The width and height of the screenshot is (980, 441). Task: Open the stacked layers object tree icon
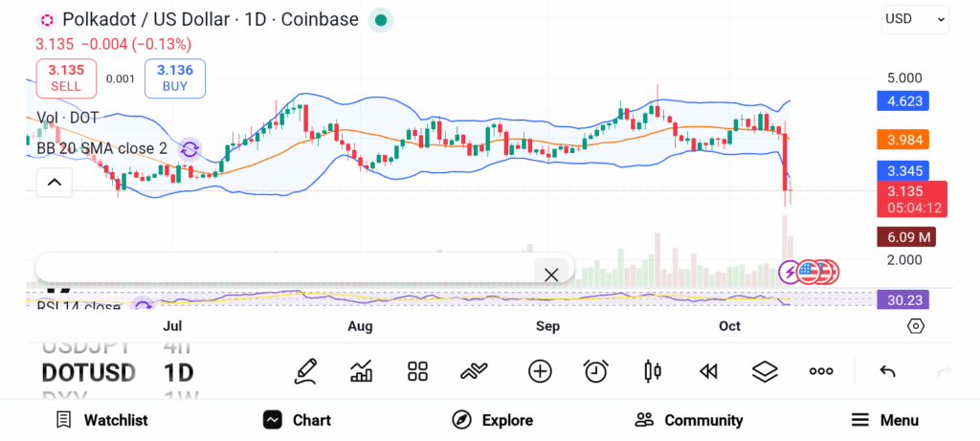(765, 371)
